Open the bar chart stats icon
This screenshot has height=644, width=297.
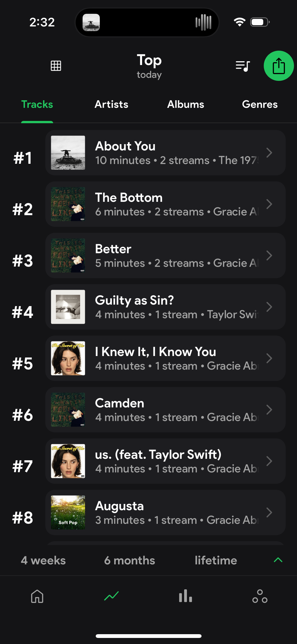(185, 596)
